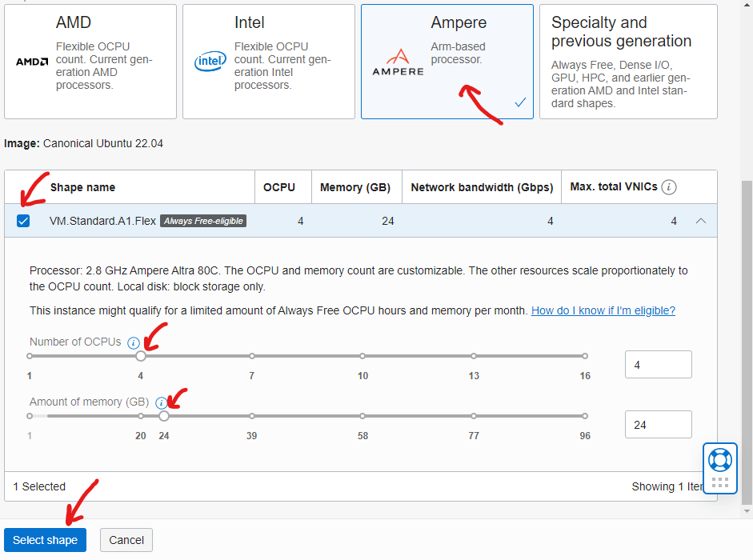Click the VM.Standard.A1.Flex shape name
Viewport: 753px width, 560px height.
[102, 221]
